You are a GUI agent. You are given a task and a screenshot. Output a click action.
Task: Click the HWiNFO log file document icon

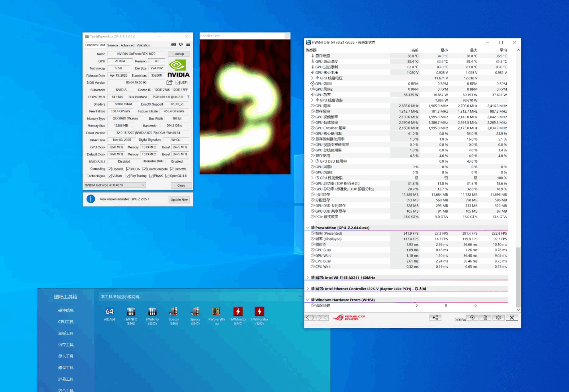pyautogui.click(x=485, y=317)
